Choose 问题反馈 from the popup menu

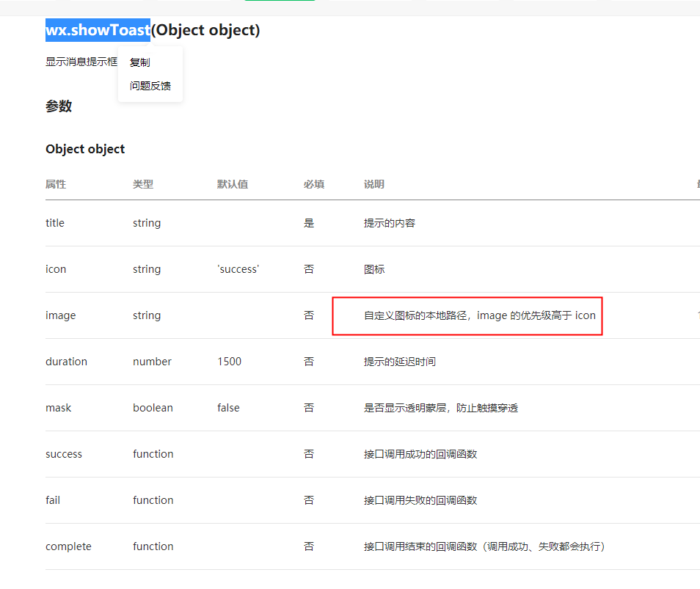tap(150, 86)
